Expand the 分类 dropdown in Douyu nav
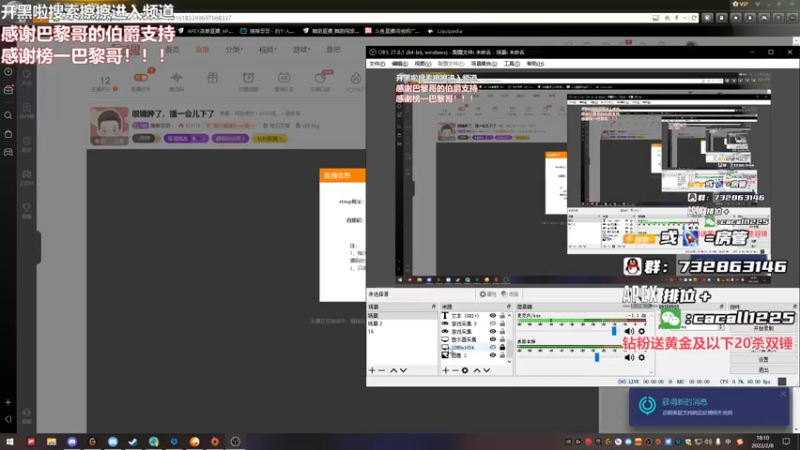Viewport: 800px width, 450px height. [x=234, y=49]
